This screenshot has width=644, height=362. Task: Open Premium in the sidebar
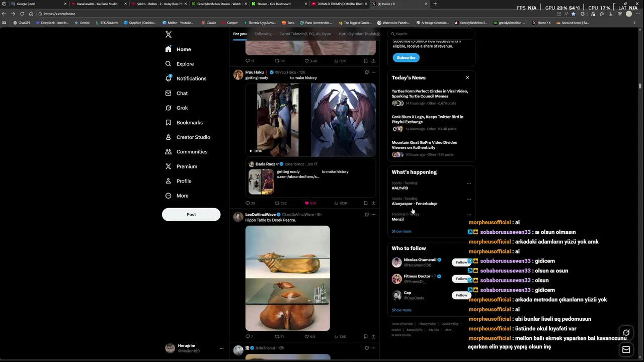click(x=181, y=166)
